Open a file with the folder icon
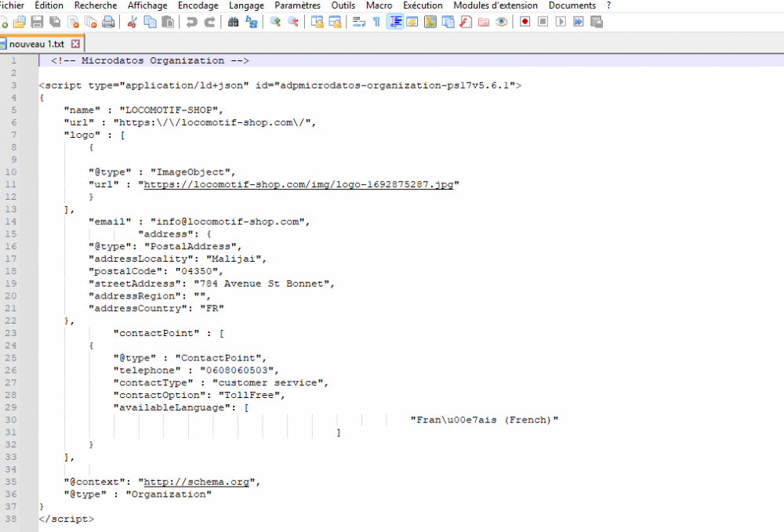This screenshot has width=784, height=532. coord(19,22)
